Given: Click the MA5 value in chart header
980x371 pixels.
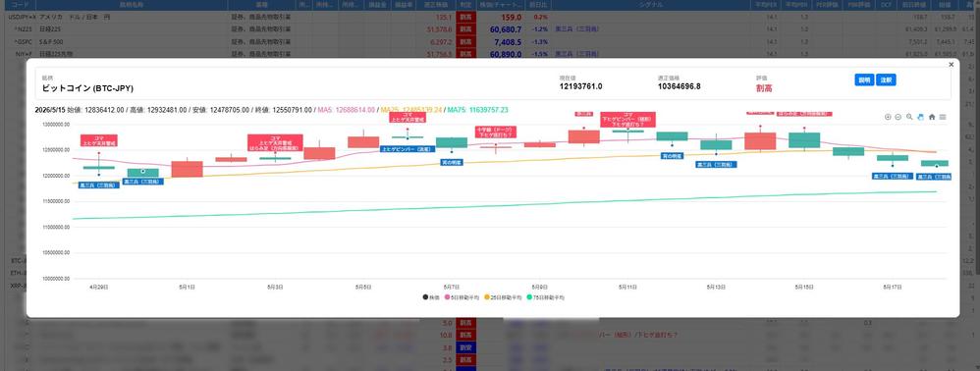Looking at the screenshot, I should 347,110.
